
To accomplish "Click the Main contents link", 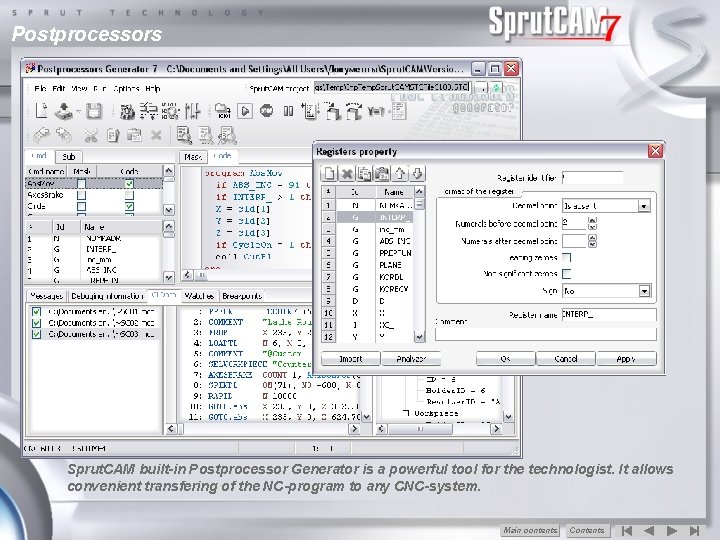I will pyautogui.click(x=530, y=530).
